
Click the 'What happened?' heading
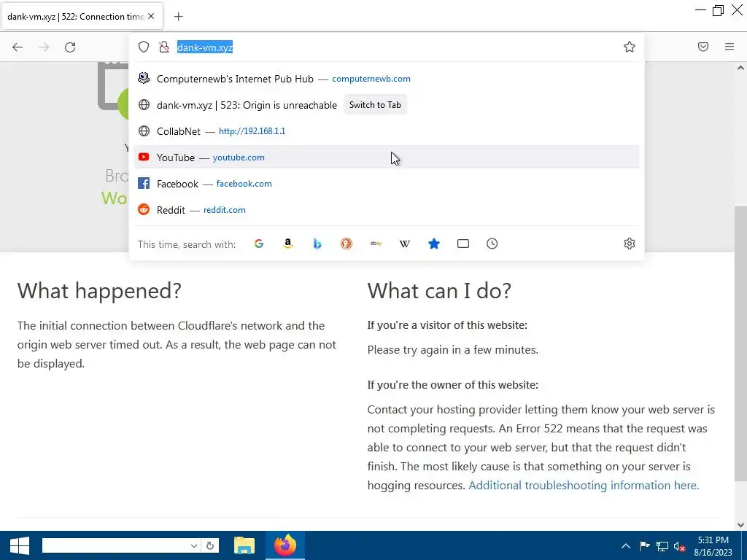99,291
